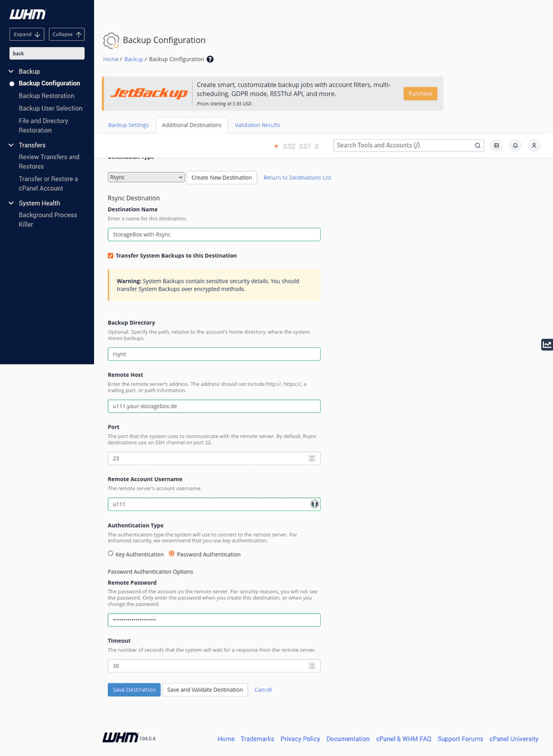Click the magnifier in the search bar
The image size is (553, 756).
tap(477, 145)
